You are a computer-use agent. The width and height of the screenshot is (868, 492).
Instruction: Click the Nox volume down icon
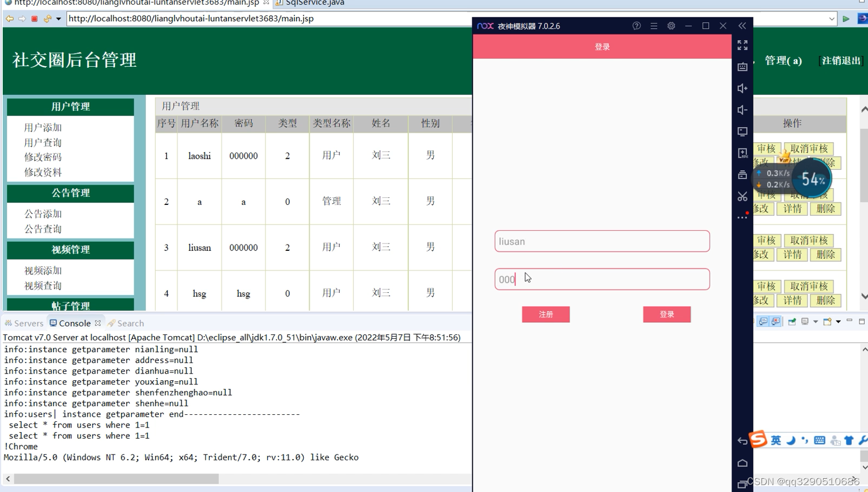coord(742,110)
